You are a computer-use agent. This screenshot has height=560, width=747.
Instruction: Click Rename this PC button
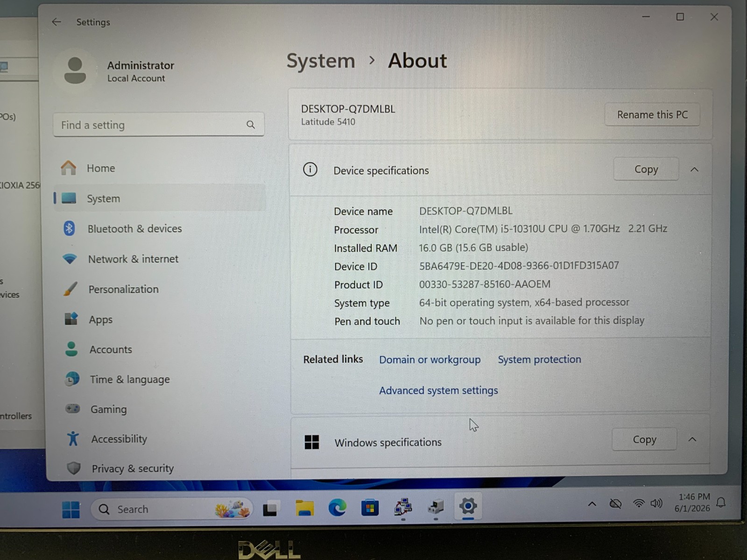652,115
